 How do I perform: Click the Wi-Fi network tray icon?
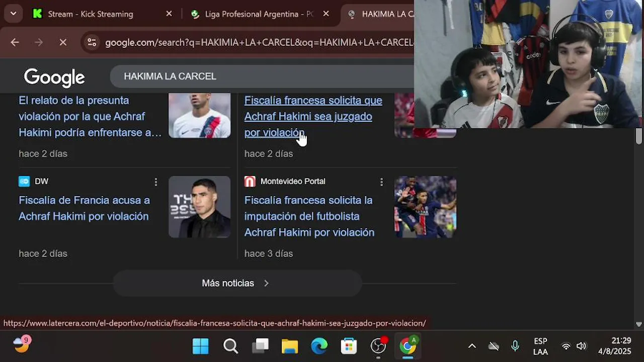pyautogui.click(x=566, y=346)
